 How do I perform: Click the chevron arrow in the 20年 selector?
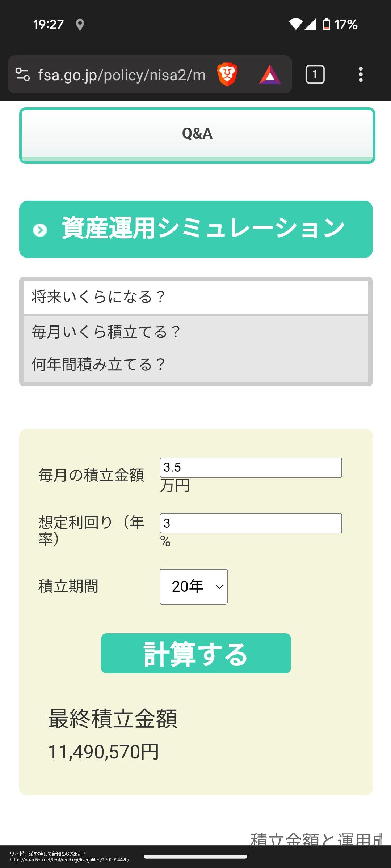(x=219, y=587)
